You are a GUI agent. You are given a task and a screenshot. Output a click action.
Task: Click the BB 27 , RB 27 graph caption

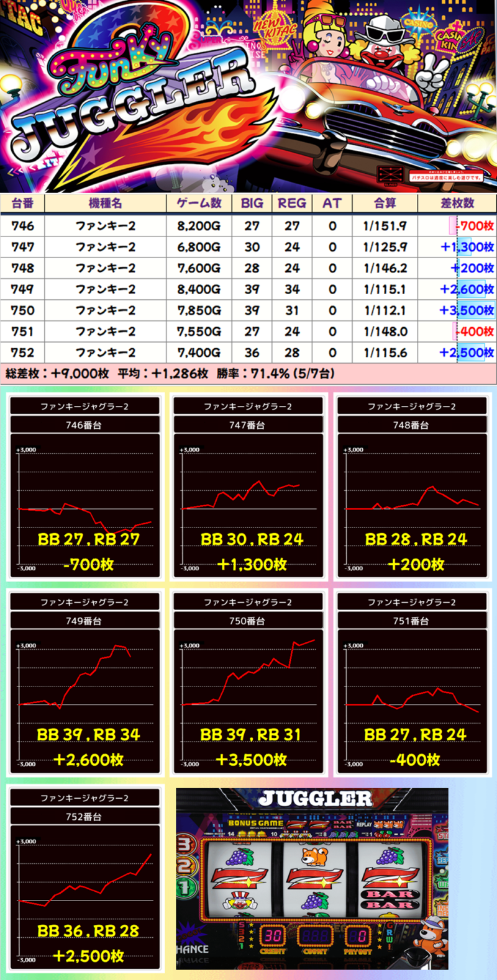[89, 539]
